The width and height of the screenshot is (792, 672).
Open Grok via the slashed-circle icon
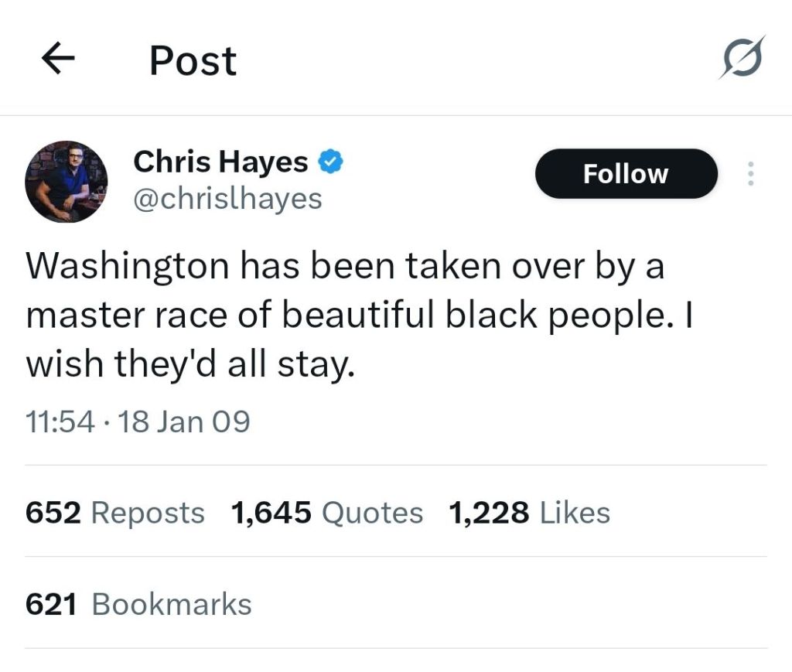tap(742, 58)
